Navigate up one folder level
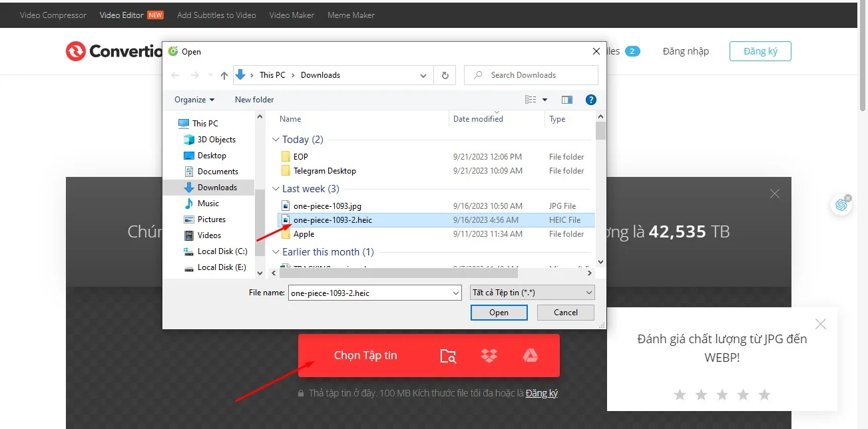868x429 pixels. tap(224, 75)
